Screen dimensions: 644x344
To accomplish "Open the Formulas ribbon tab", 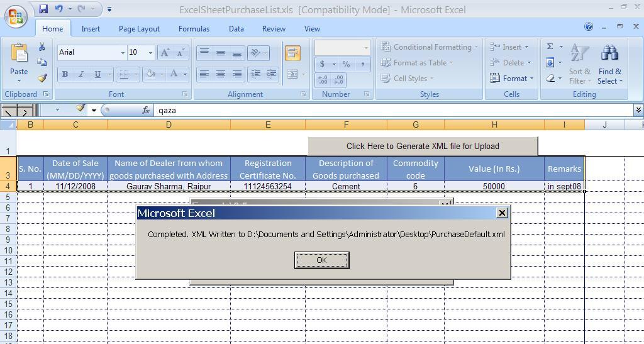I will (x=194, y=29).
